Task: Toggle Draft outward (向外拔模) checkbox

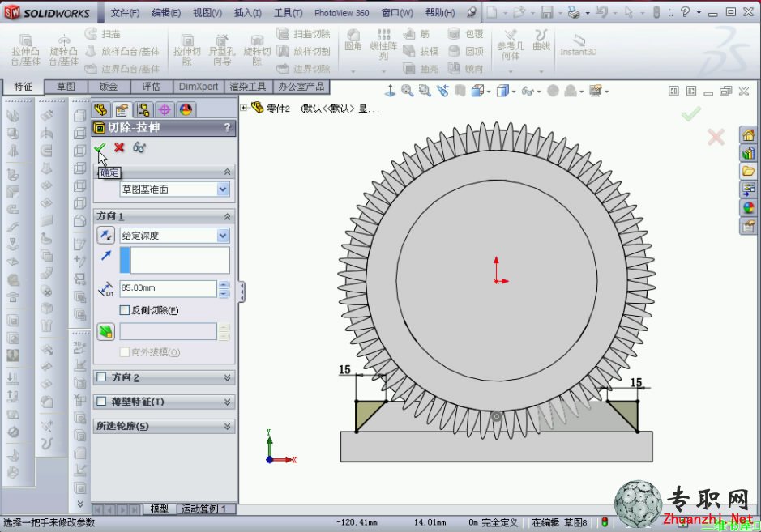Action: (x=125, y=351)
